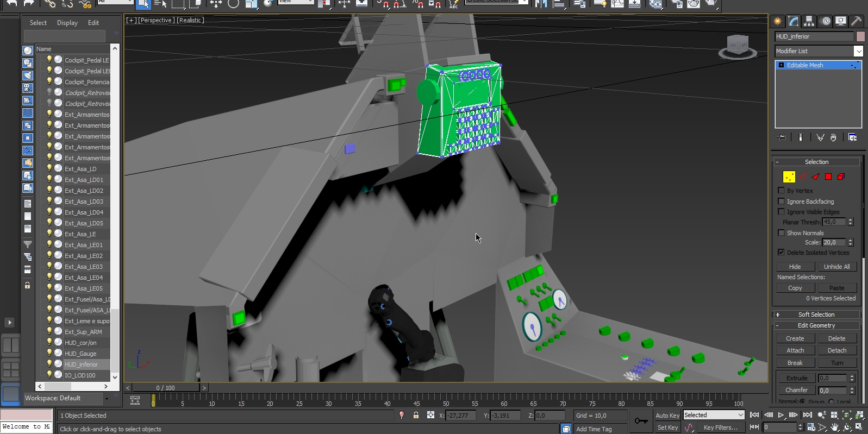
Task: Toggle the cameras display filter in Scene Explorer
Action: (28, 88)
